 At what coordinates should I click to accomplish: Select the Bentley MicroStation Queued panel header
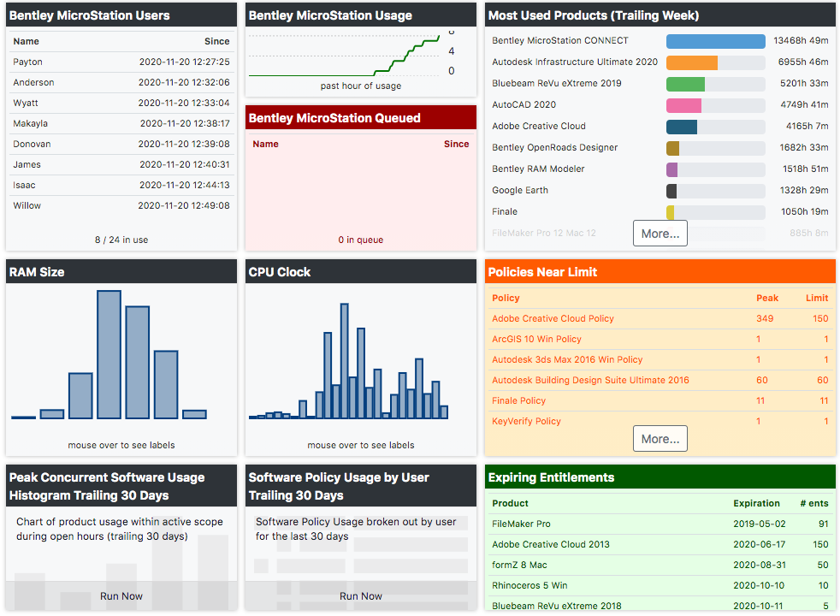[360, 118]
